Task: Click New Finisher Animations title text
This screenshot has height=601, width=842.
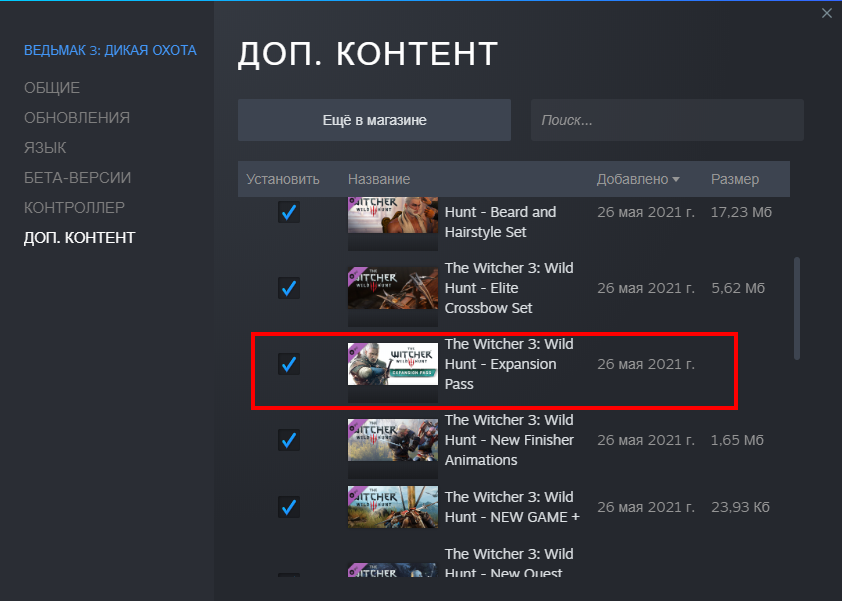Action: coord(509,440)
